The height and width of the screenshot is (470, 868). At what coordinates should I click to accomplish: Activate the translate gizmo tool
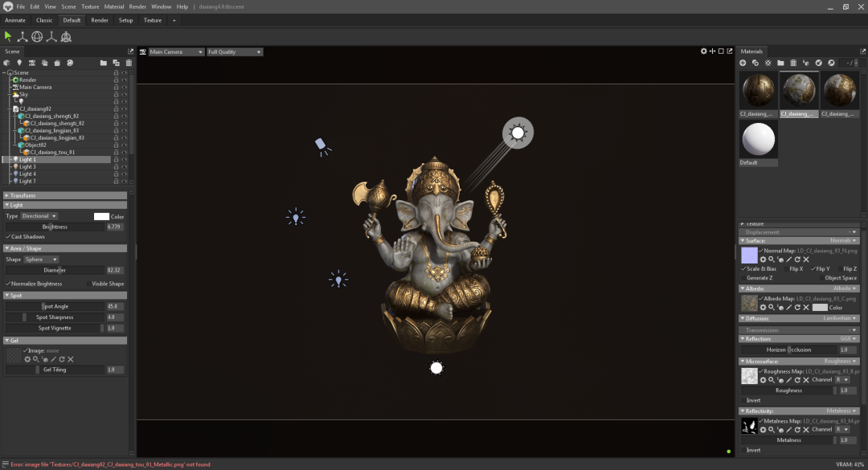23,36
